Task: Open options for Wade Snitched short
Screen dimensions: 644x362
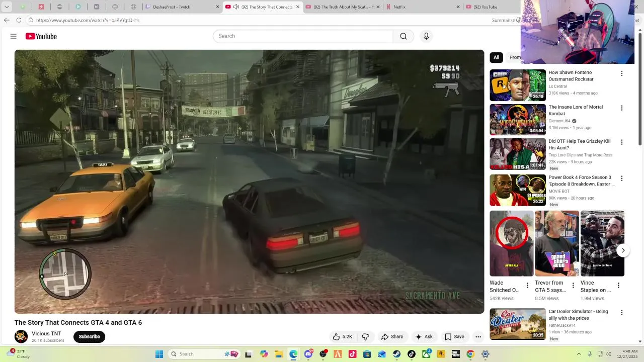Action: [527, 286]
